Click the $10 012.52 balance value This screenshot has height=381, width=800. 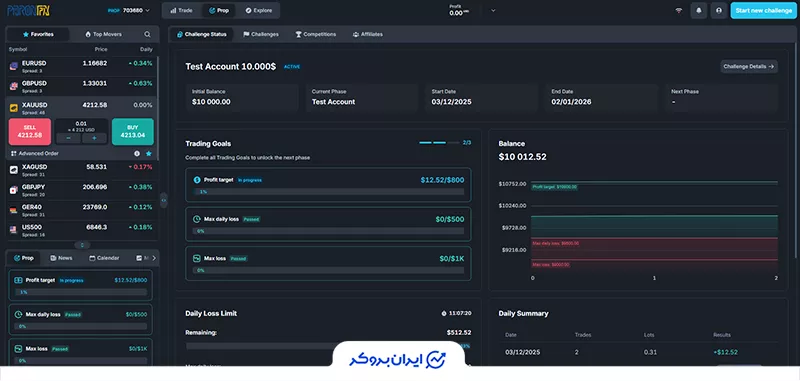click(522, 157)
